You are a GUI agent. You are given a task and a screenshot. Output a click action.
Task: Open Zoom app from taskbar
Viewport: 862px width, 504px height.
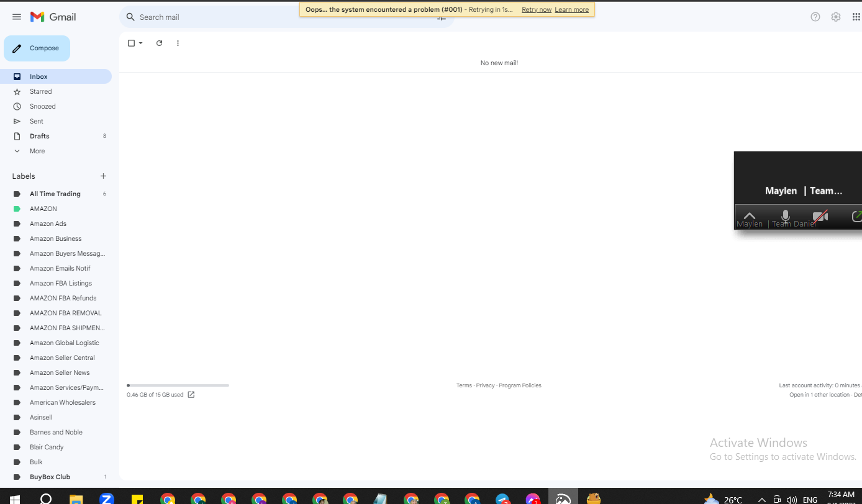click(106, 498)
